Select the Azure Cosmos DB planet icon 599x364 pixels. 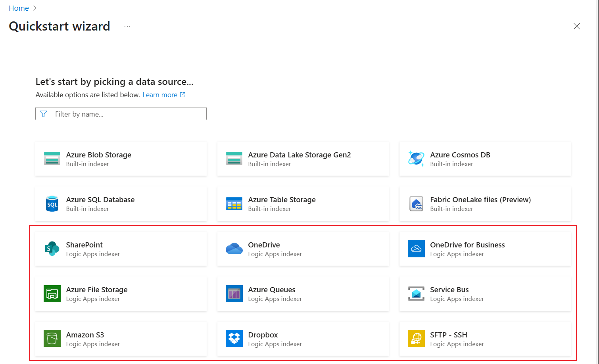pyautogui.click(x=416, y=159)
